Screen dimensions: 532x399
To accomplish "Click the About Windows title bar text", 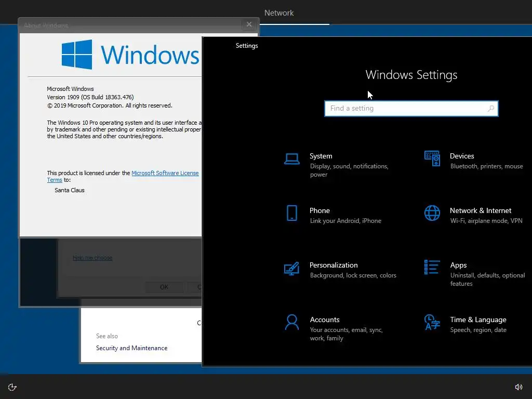I will (46, 25).
